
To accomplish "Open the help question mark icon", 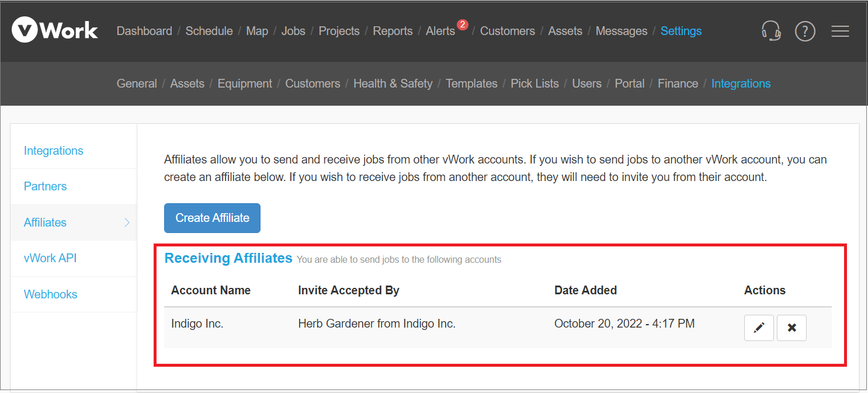I will point(805,31).
